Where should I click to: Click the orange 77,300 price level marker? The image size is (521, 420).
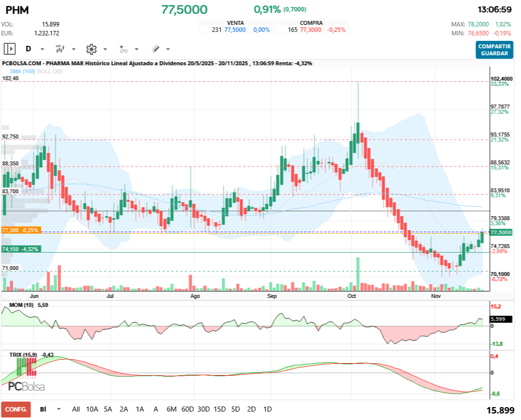point(21,230)
